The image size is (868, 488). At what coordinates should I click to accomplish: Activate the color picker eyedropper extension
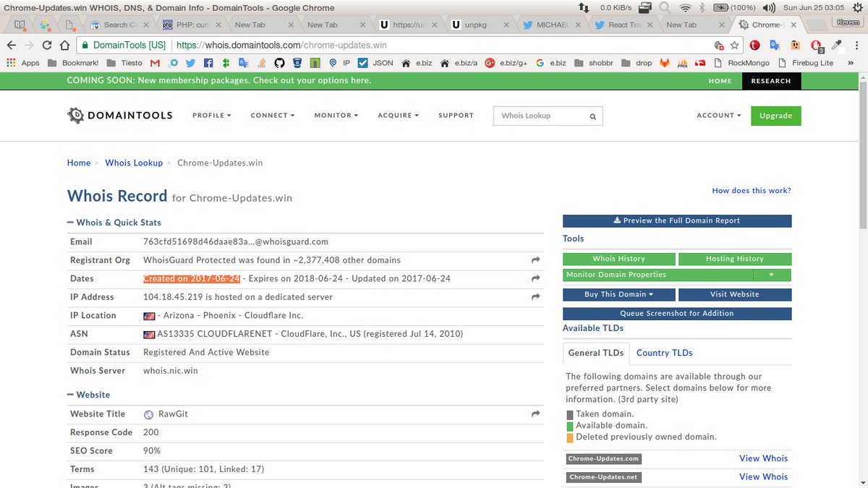click(x=836, y=45)
